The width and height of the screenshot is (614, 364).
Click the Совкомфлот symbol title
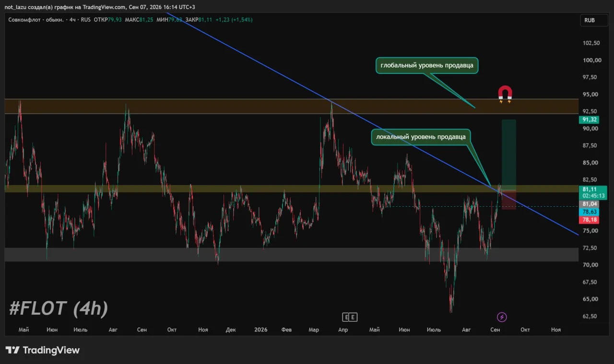pyautogui.click(x=36, y=20)
